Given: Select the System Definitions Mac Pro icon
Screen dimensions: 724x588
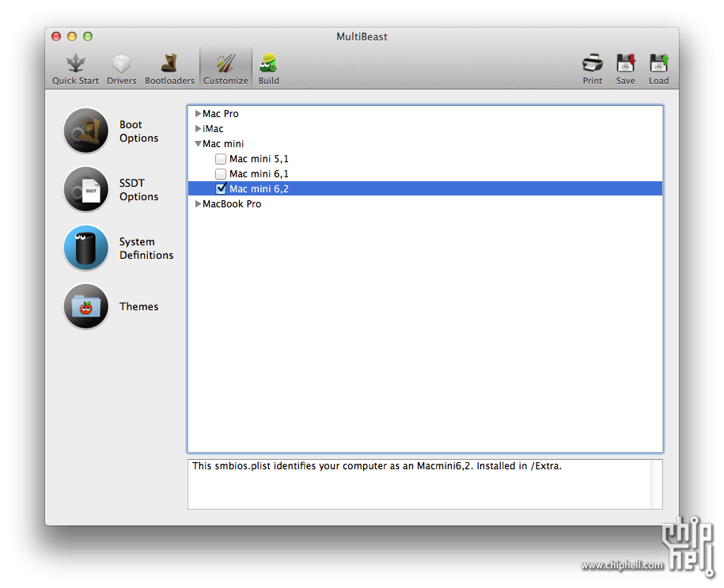Looking at the screenshot, I should coord(86,248).
